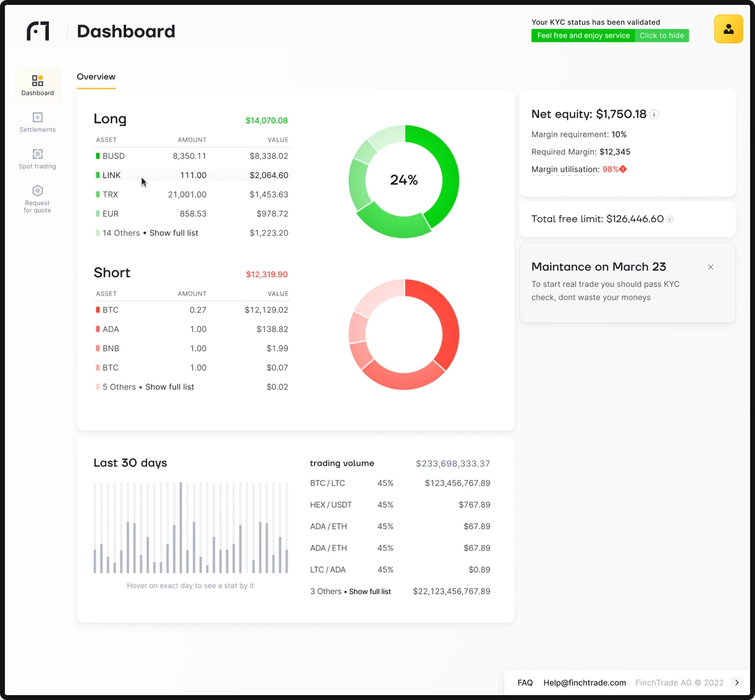755x700 pixels.
Task: Select the Overview tab
Action: 96,77
